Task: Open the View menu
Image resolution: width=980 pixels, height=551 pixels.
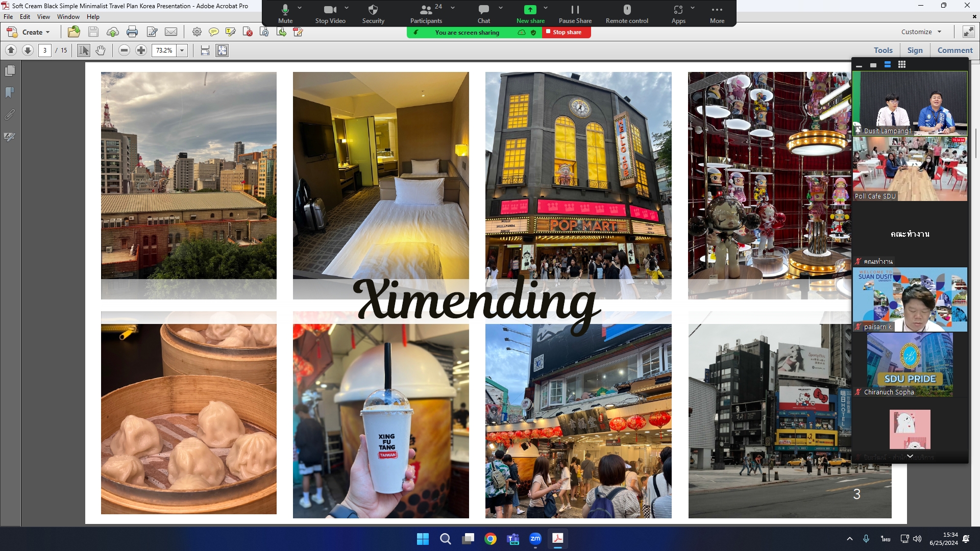Action: (x=43, y=17)
